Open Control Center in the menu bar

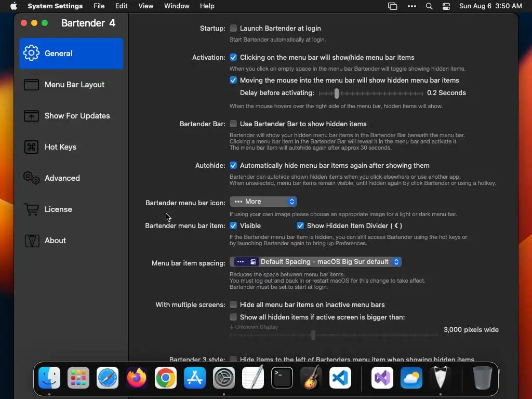(x=446, y=6)
